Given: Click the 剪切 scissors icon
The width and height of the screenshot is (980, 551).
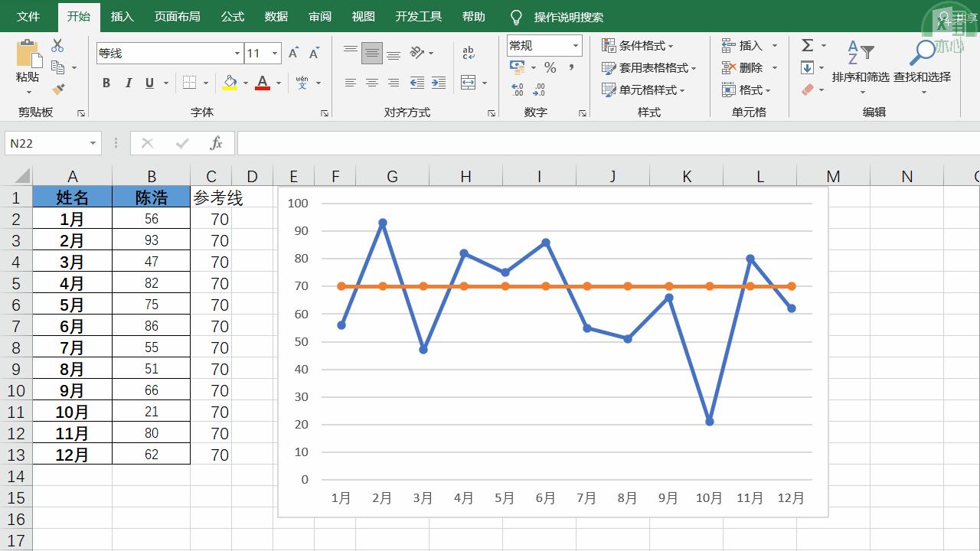Looking at the screenshot, I should point(57,44).
